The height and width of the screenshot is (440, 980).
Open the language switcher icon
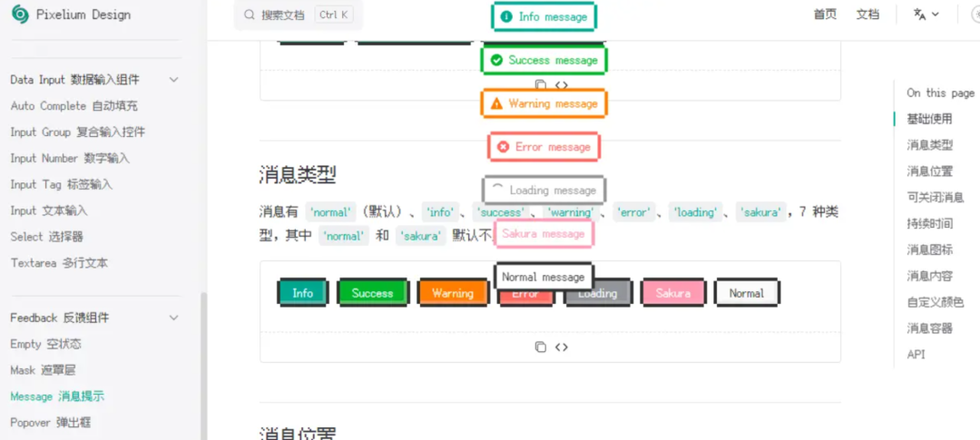click(x=919, y=15)
